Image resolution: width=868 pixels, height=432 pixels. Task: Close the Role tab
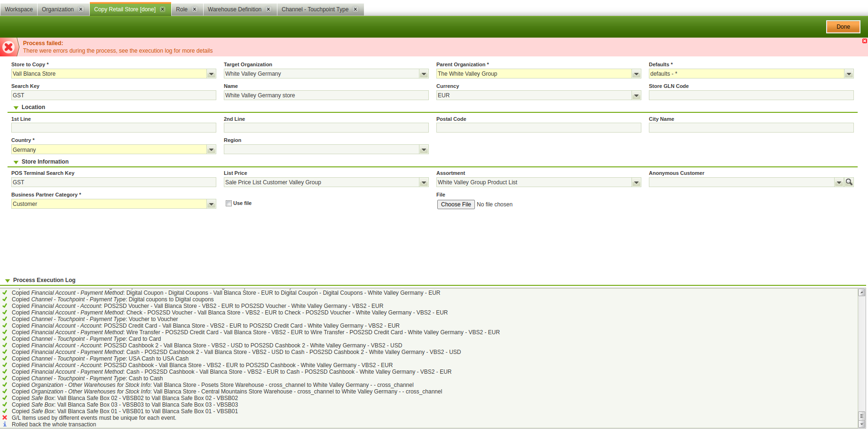click(195, 9)
